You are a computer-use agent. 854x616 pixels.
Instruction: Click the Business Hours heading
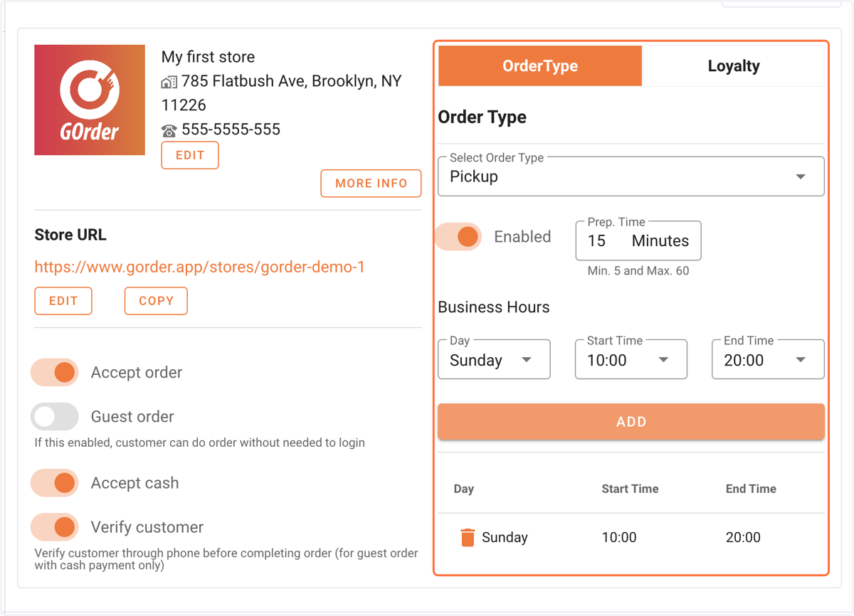494,307
